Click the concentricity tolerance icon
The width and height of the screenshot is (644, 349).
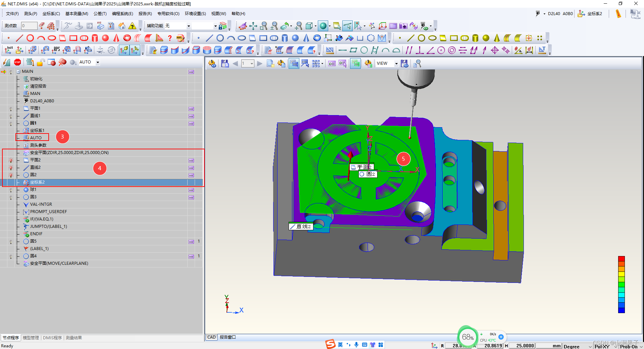point(452,50)
